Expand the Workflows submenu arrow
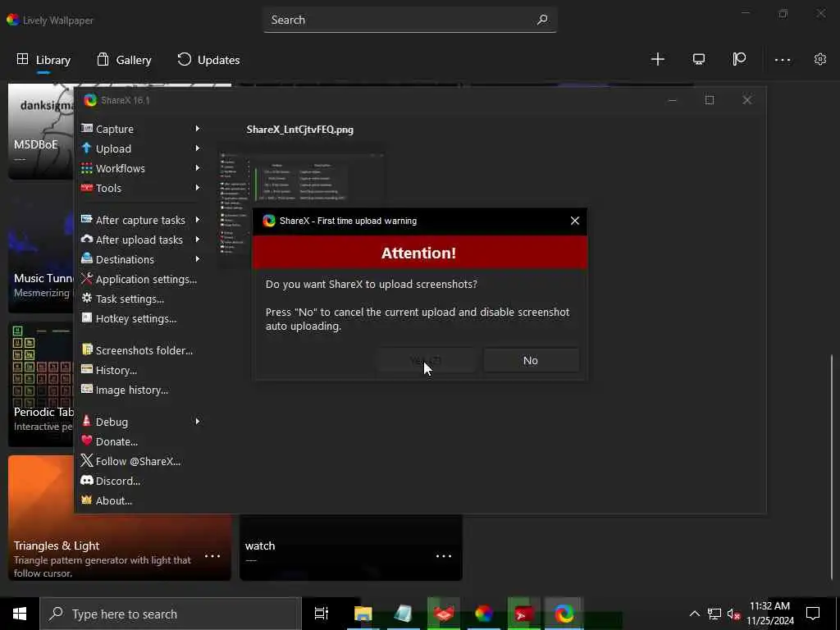 (197, 168)
